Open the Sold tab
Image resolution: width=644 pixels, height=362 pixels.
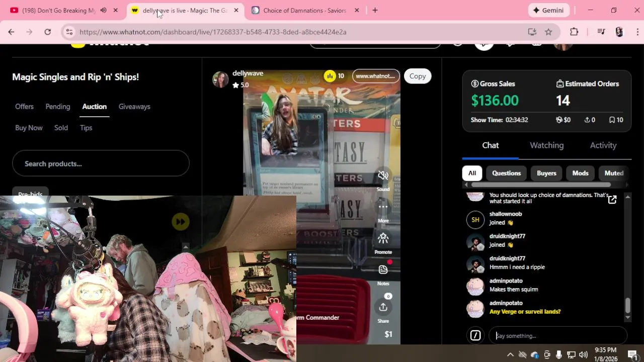click(x=61, y=128)
